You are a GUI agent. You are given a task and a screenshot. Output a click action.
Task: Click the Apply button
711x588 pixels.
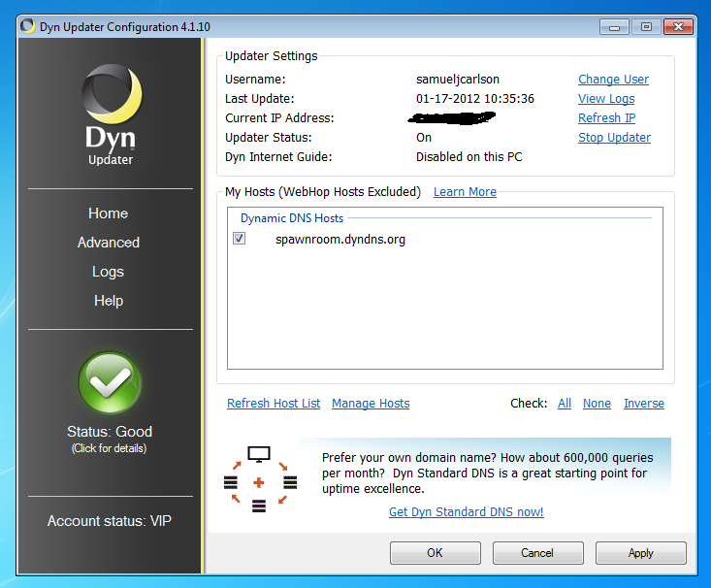[x=641, y=553]
